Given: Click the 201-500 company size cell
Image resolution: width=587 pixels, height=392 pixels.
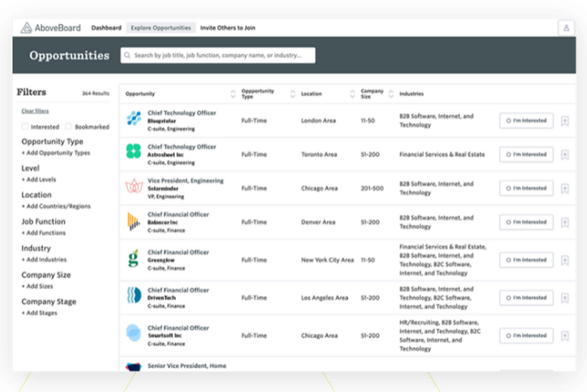Looking at the screenshot, I should [372, 188].
